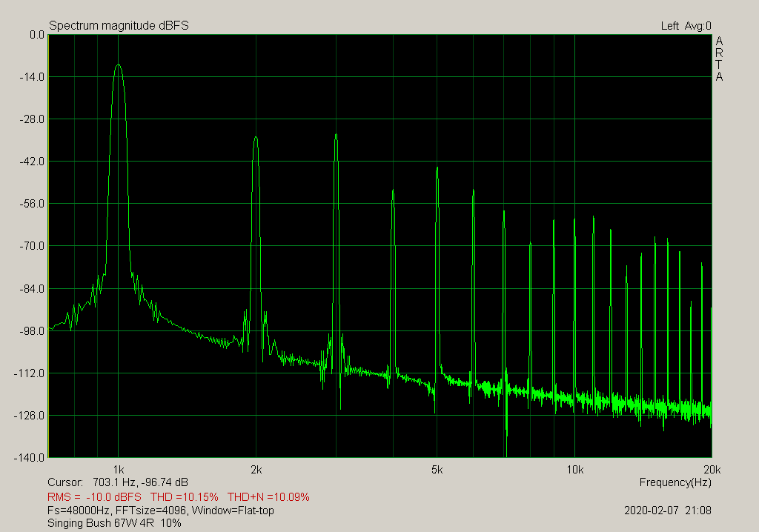Click the -56.0 dB axis label
Viewport: 759px width, 532px height.
point(31,204)
